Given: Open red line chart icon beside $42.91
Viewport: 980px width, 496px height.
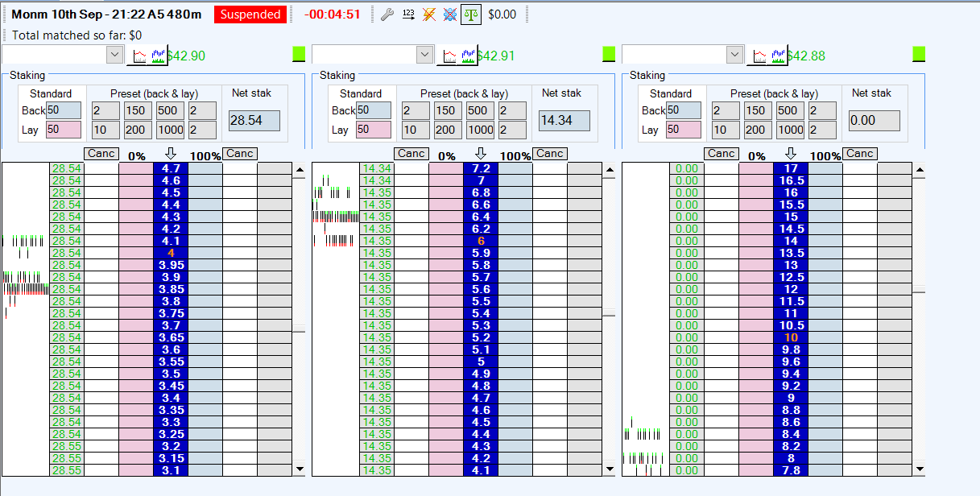Looking at the screenshot, I should [x=450, y=55].
